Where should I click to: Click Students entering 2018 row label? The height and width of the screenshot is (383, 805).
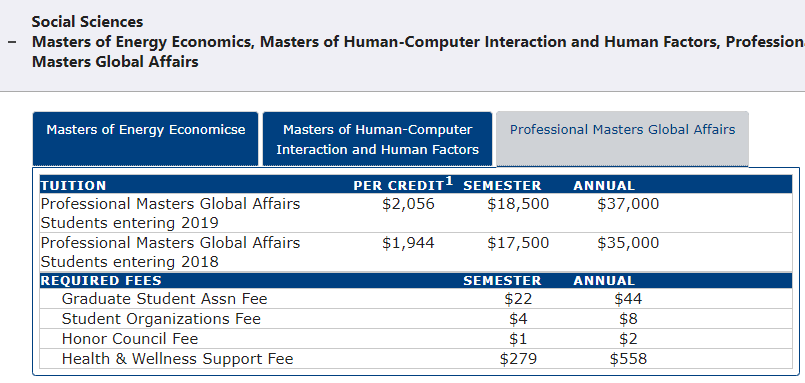[129, 262]
